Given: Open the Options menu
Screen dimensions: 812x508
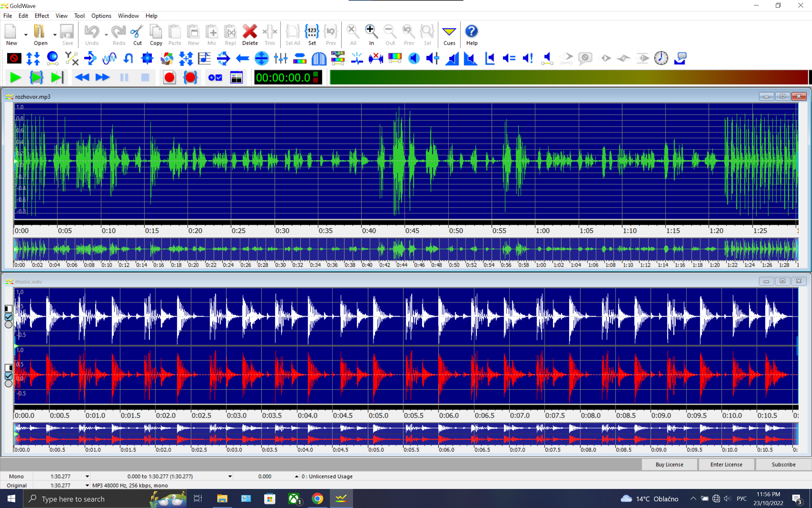Looking at the screenshot, I should (x=101, y=16).
